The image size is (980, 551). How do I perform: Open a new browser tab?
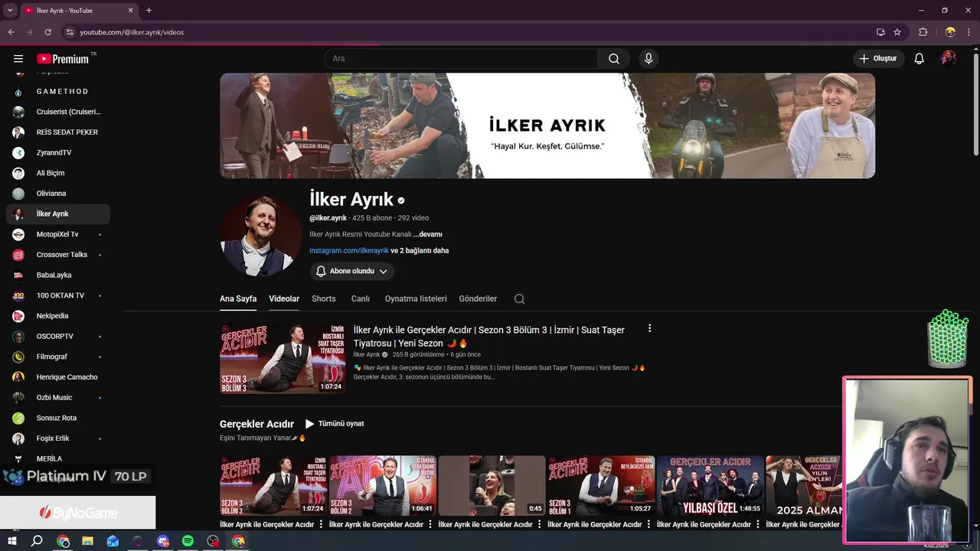pos(149,11)
